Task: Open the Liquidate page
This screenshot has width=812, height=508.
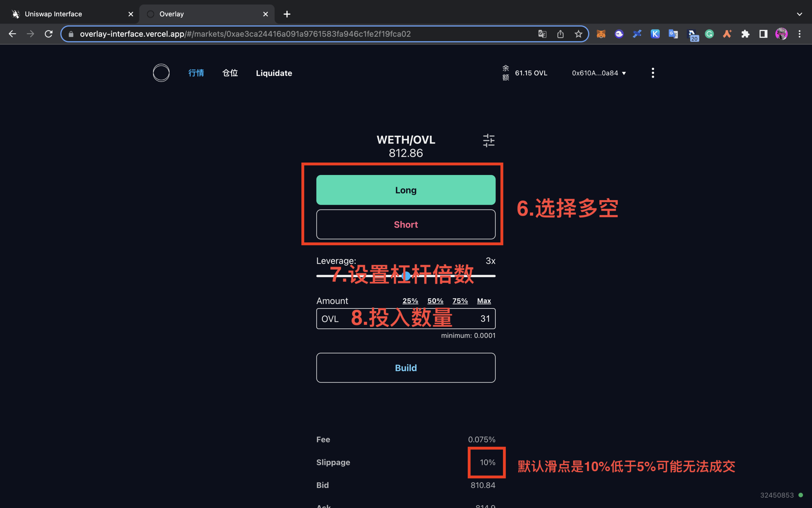Action: pos(274,73)
